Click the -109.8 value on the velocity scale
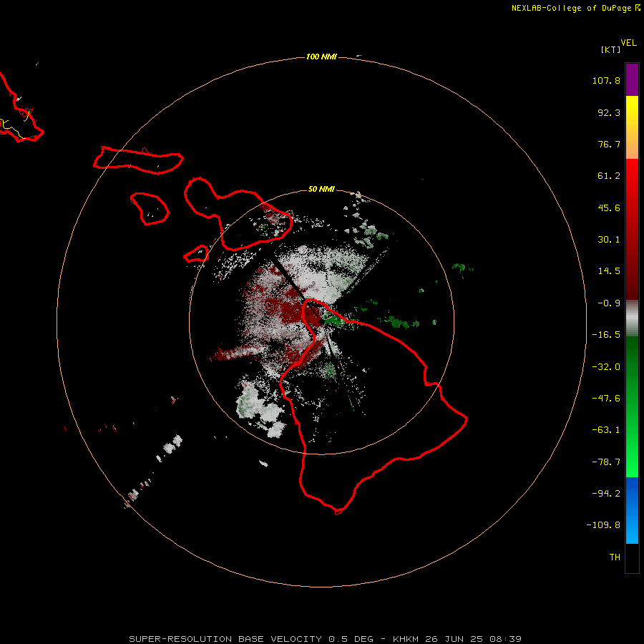This screenshot has width=644, height=644. (603, 525)
